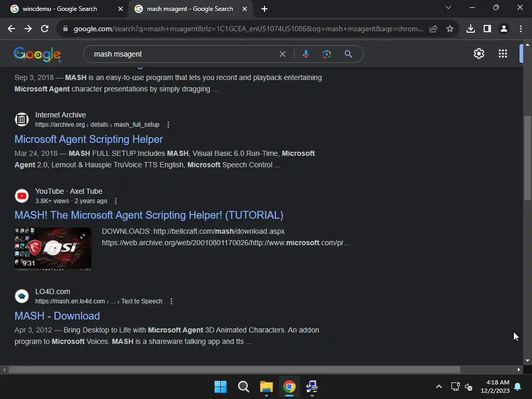Open new browser tab
Image resolution: width=532 pixels, height=399 pixels.
pos(264,9)
